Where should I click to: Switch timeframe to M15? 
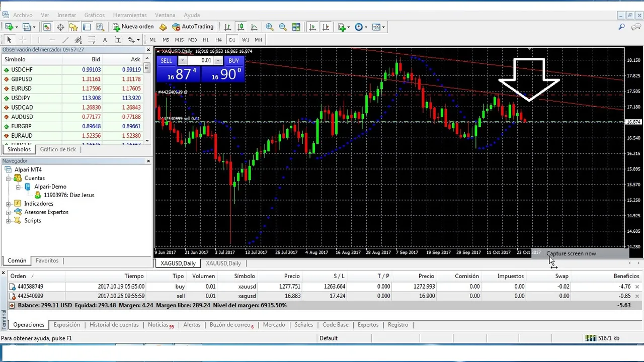[x=179, y=40]
